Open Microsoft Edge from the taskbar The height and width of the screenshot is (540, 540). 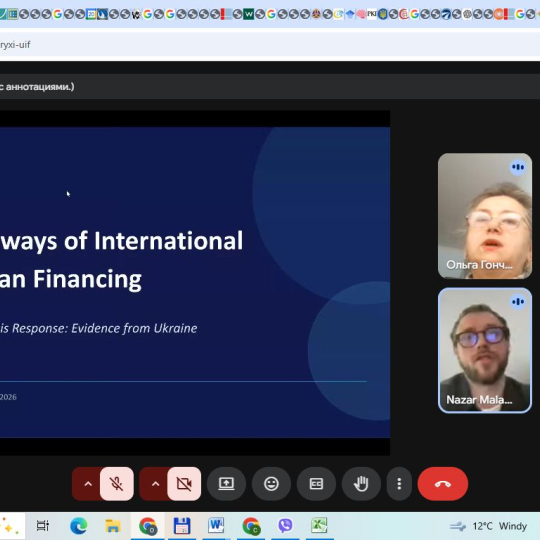click(x=79, y=526)
